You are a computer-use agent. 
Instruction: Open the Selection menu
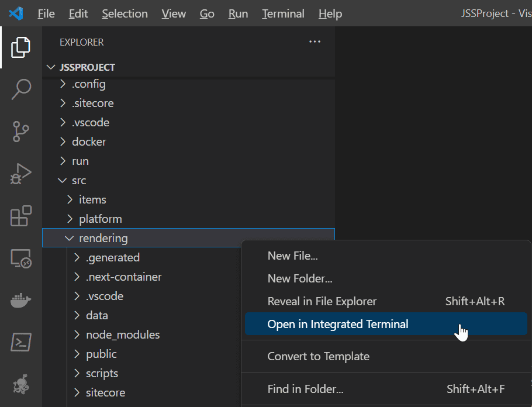tap(125, 13)
